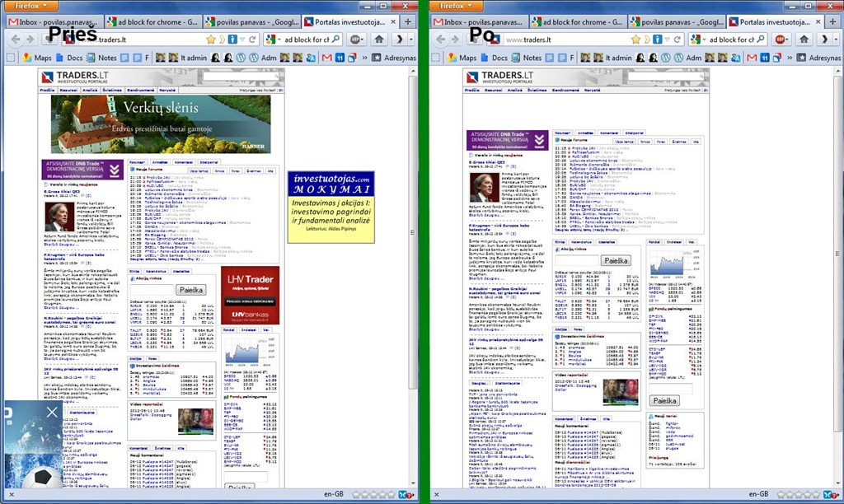Switch to 'povilas panavas' Google tab, right window

click(677, 22)
